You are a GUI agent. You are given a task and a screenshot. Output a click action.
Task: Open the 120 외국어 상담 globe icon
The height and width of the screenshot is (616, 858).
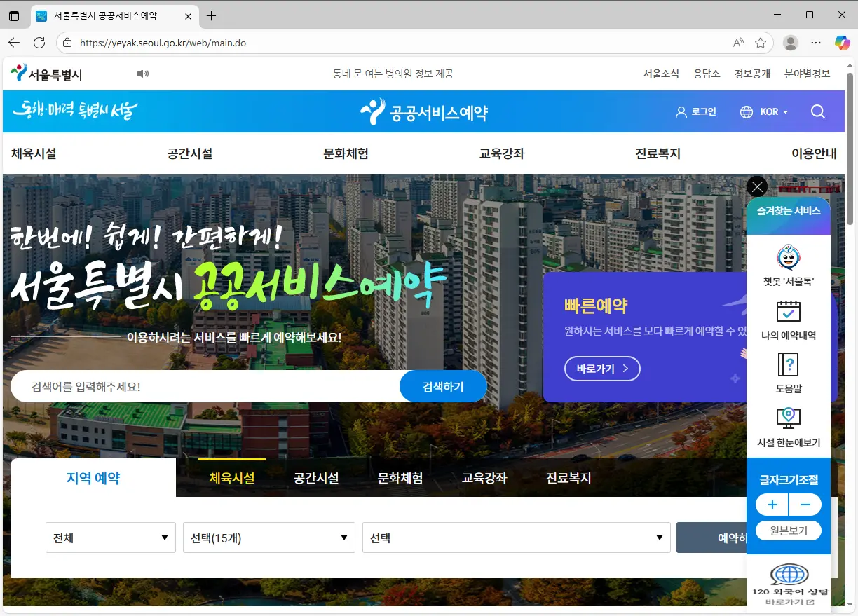(789, 575)
